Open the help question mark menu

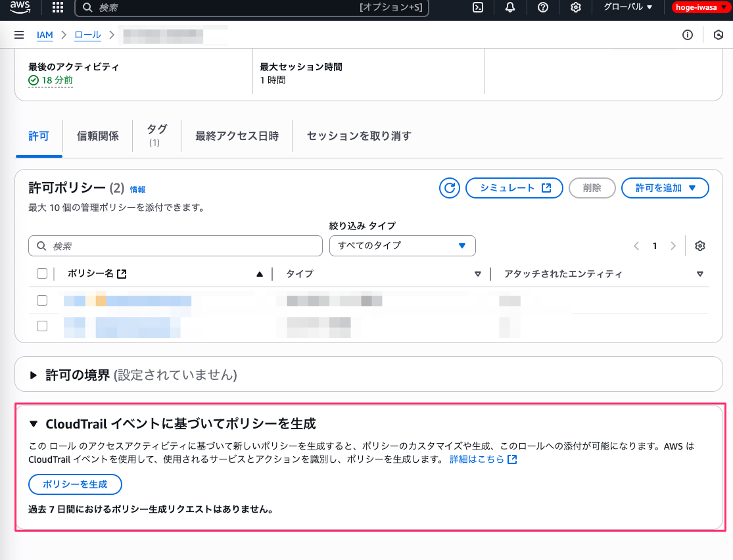pos(543,7)
